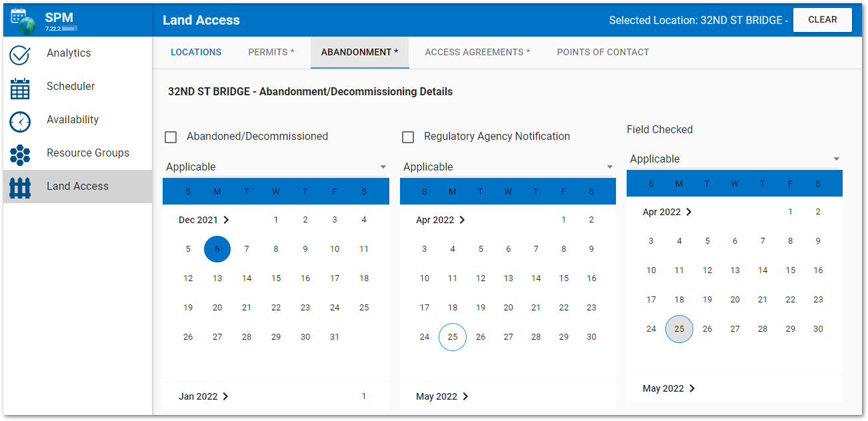Go to the Points of Contact tab
This screenshot has width=868, height=421.
pos(603,52)
